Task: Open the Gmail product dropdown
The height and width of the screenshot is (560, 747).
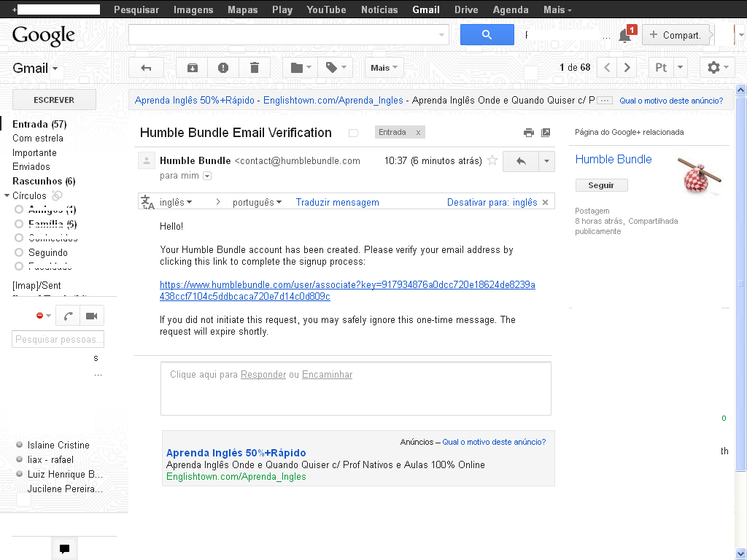Action: click(x=35, y=68)
